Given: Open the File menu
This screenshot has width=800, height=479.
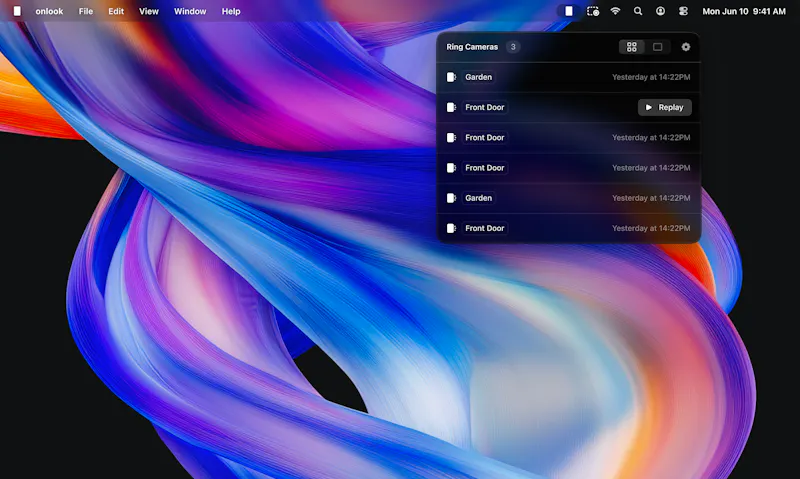Looking at the screenshot, I should click(86, 11).
